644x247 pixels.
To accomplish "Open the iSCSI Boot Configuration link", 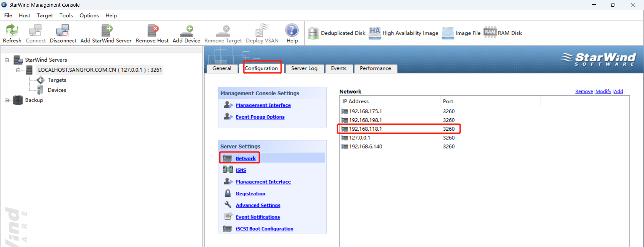I will click(265, 229).
